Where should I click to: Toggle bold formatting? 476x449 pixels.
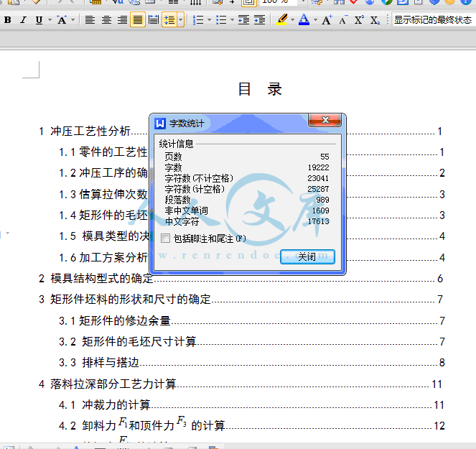tap(8, 20)
